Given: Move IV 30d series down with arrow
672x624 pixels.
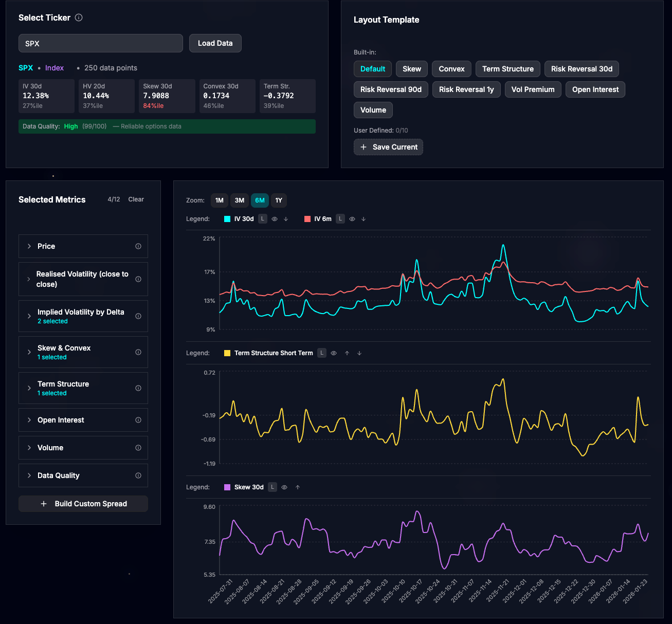Looking at the screenshot, I should coord(286,219).
